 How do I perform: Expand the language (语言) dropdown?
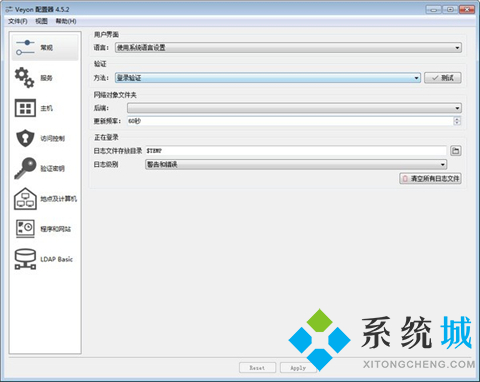pyautogui.click(x=288, y=48)
